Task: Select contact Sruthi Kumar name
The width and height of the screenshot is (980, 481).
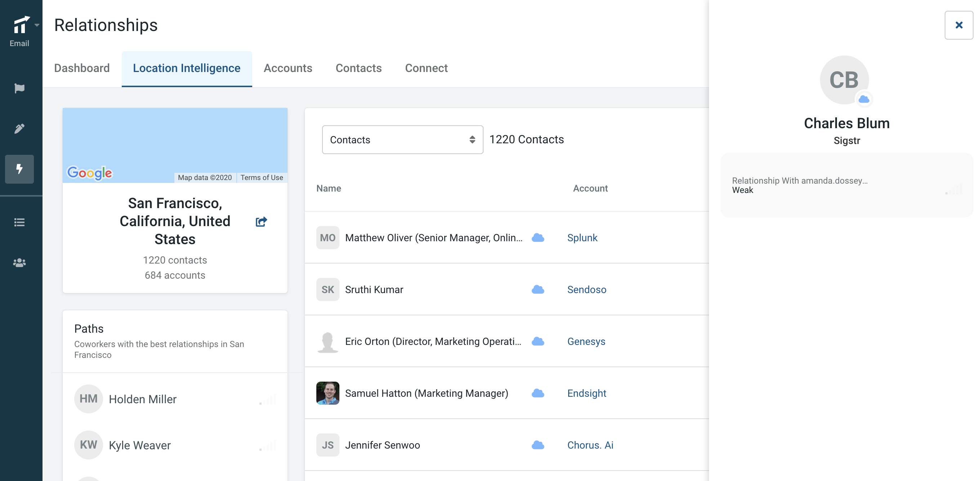Action: 374,289
